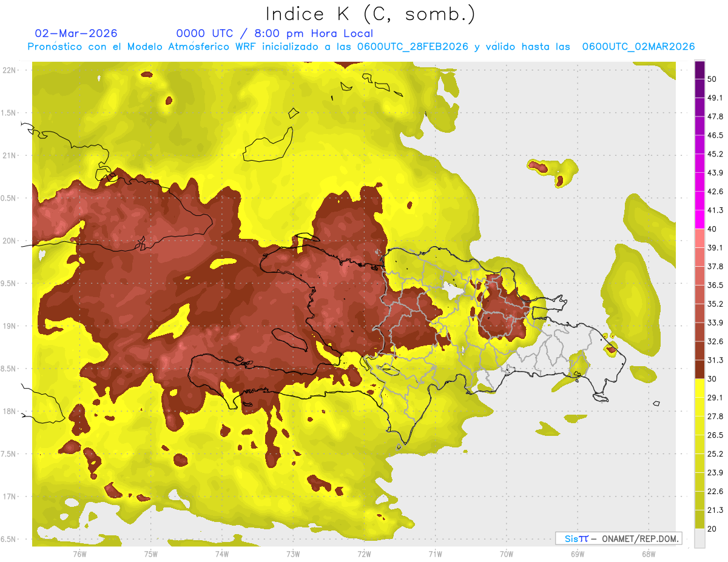Click the colorbar value '50'
This screenshot has height=562, width=728.
712,79
